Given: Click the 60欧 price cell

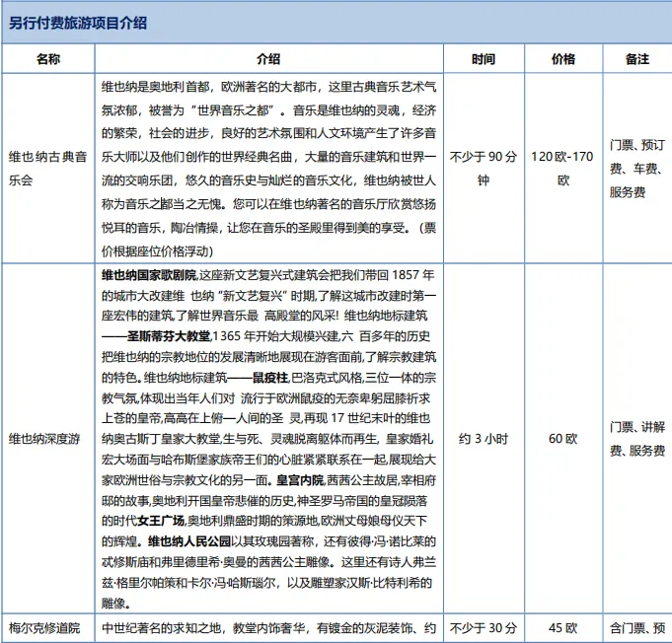Looking at the screenshot, I should (x=562, y=439).
